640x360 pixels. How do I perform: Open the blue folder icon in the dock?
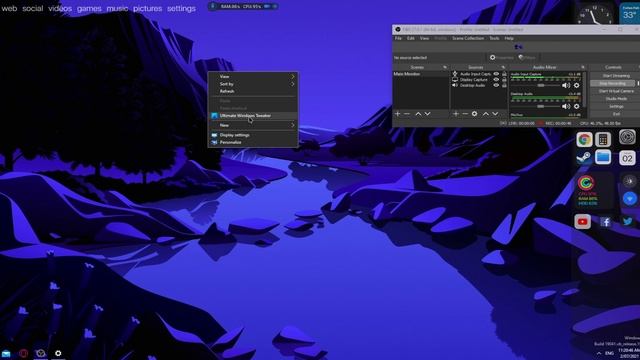click(603, 157)
